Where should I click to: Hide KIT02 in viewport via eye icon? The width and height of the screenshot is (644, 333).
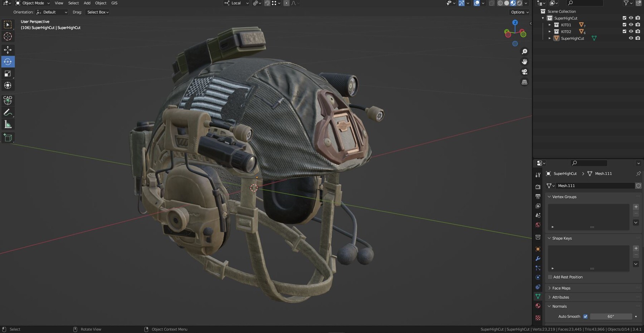tap(631, 32)
